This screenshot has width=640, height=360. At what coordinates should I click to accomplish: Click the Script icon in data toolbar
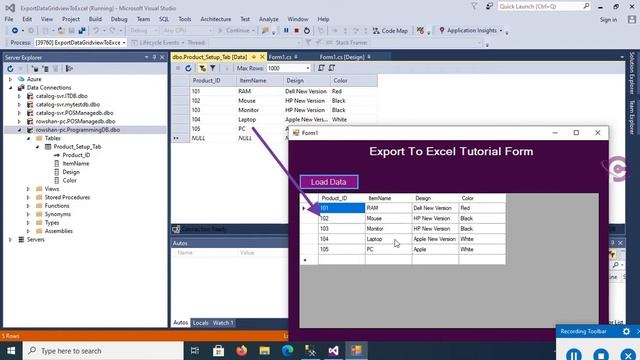pos(321,69)
